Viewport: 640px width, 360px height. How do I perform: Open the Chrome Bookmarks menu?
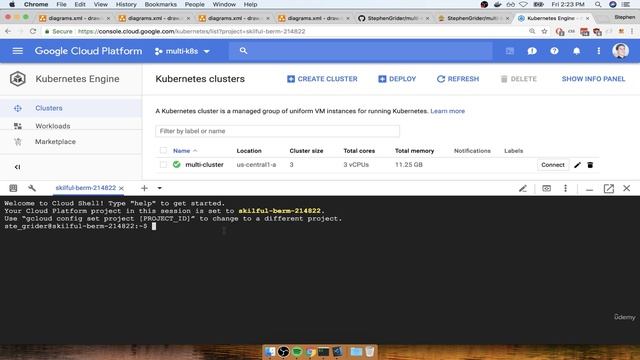[161, 4]
